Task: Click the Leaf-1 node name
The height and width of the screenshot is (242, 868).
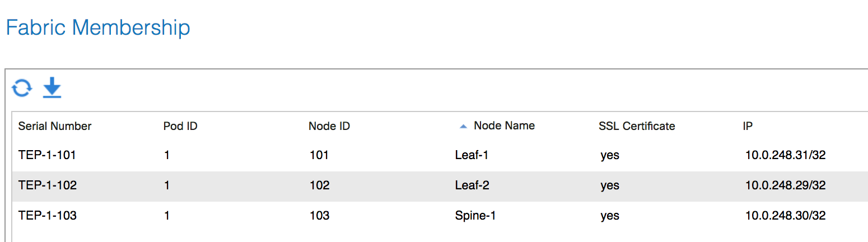Action: pyautogui.click(x=472, y=155)
